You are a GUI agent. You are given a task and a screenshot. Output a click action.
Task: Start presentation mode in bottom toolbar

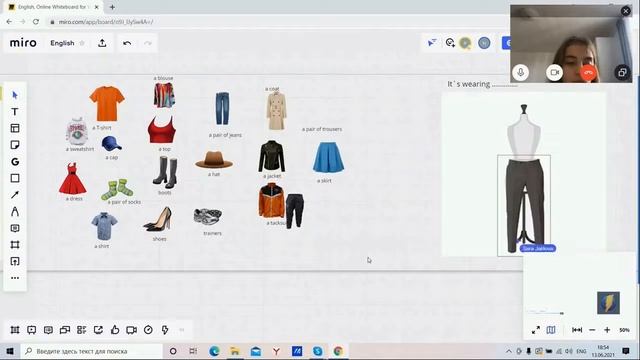coord(31,330)
